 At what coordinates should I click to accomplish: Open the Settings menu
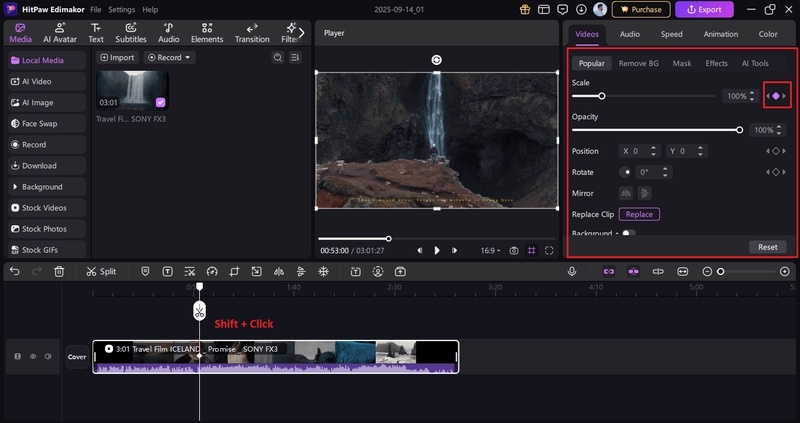(x=121, y=10)
